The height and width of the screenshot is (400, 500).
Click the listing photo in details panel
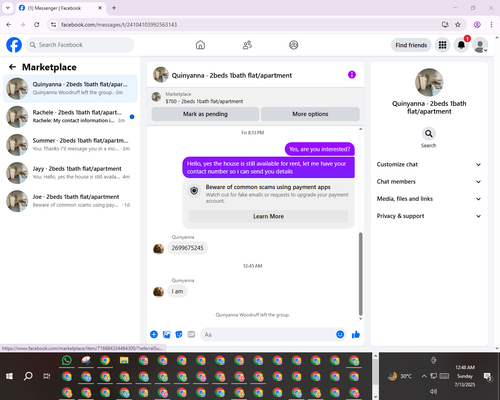[x=429, y=82]
